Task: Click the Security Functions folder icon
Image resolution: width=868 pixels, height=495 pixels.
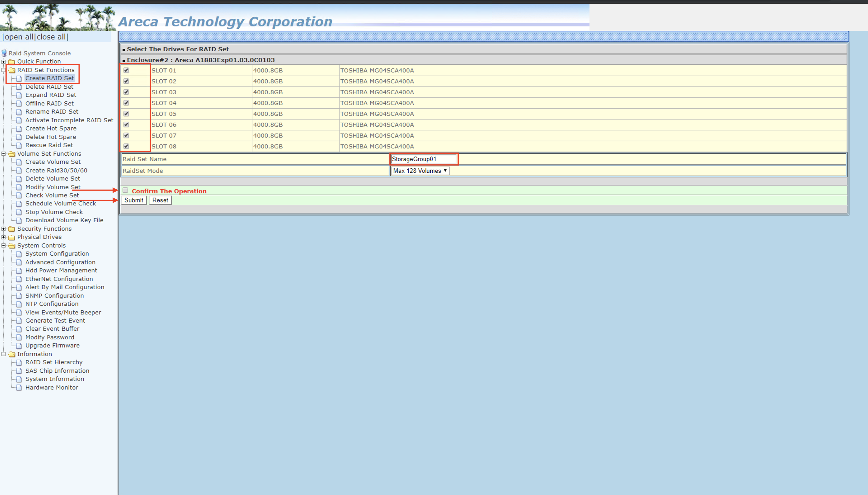Action: [x=12, y=229]
